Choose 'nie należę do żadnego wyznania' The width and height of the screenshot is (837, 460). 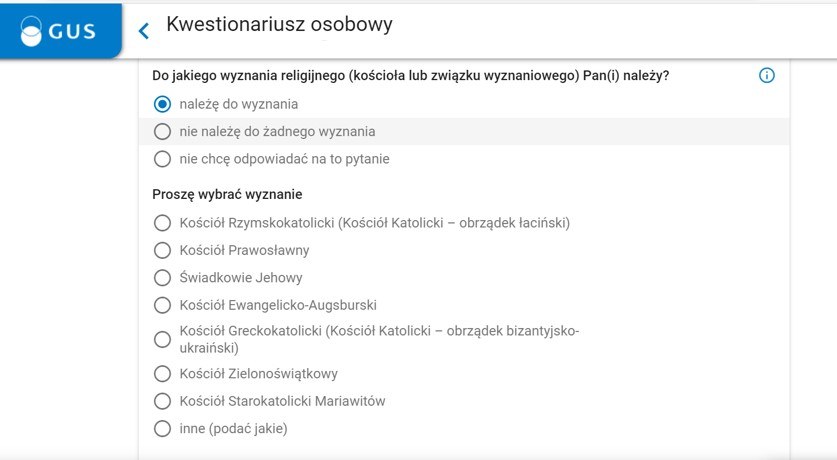(162, 131)
